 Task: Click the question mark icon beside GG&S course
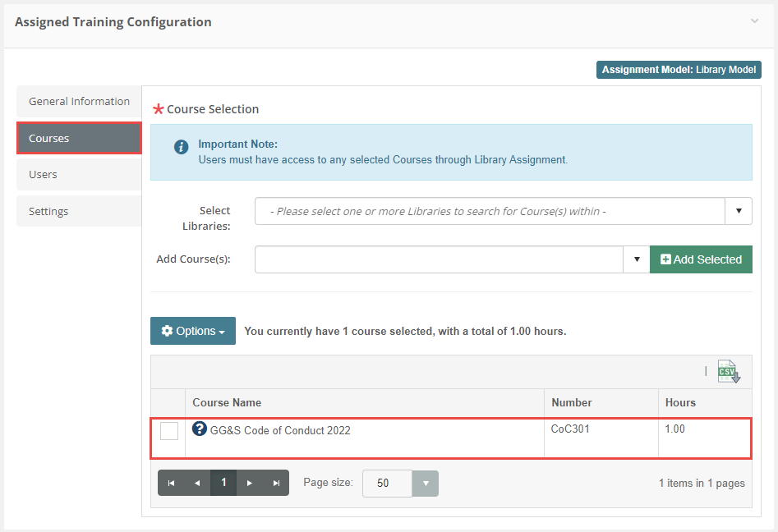pyautogui.click(x=199, y=429)
